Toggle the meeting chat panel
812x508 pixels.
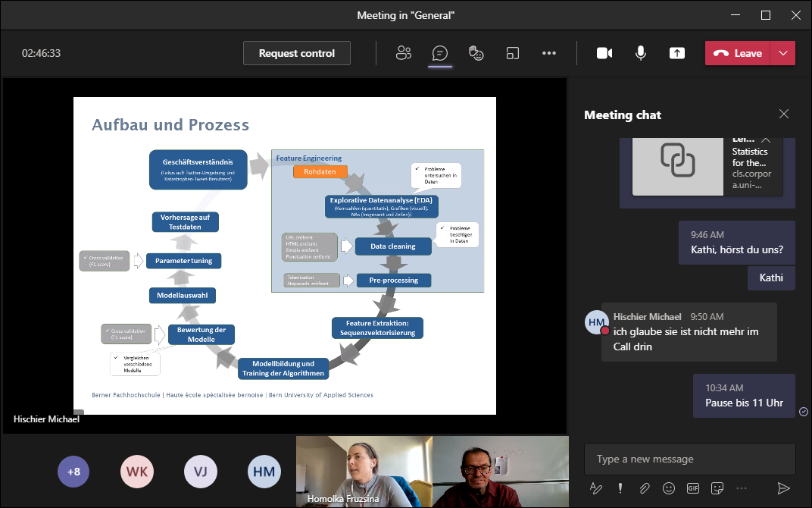click(x=440, y=53)
